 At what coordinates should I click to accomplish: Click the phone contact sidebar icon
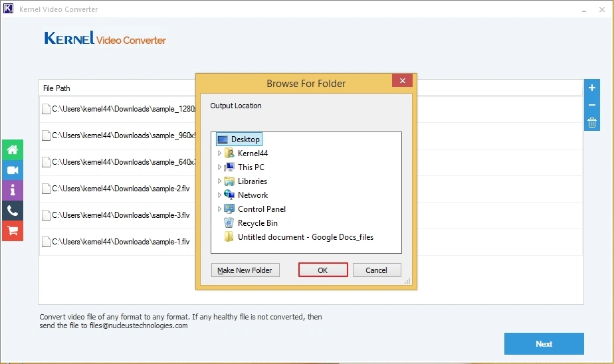(x=13, y=211)
